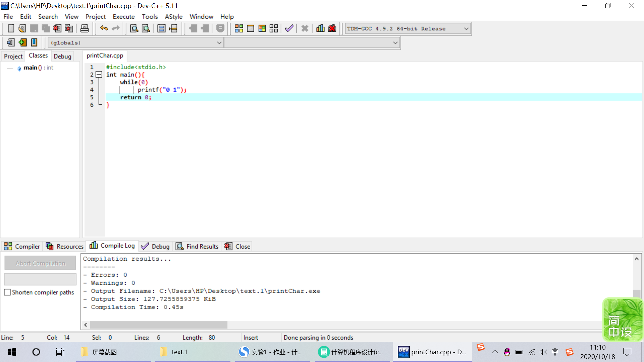Viewport: 644px width, 362px height.
Task: Click the Compile & Run icon
Action: tap(262, 28)
